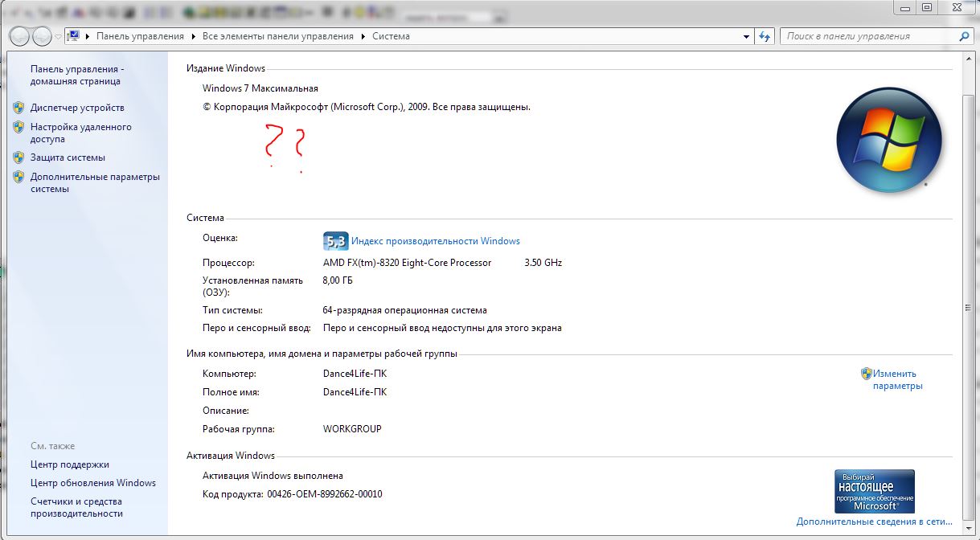The width and height of the screenshot is (980, 540).
Task: Open the recent pages dropdown arrow
Action: click(x=58, y=37)
